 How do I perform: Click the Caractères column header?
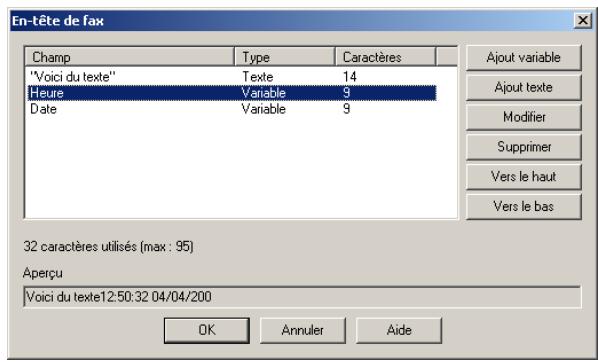coord(385,57)
